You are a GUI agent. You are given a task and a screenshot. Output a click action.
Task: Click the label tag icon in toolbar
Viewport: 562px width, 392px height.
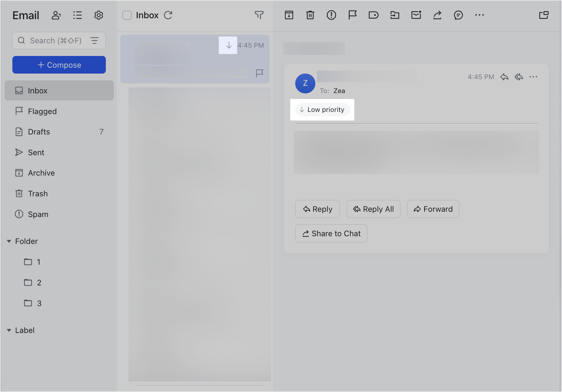point(374,15)
